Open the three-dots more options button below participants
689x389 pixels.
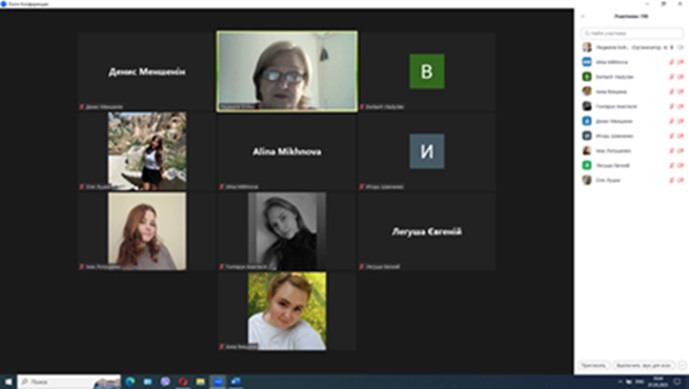[x=682, y=365]
